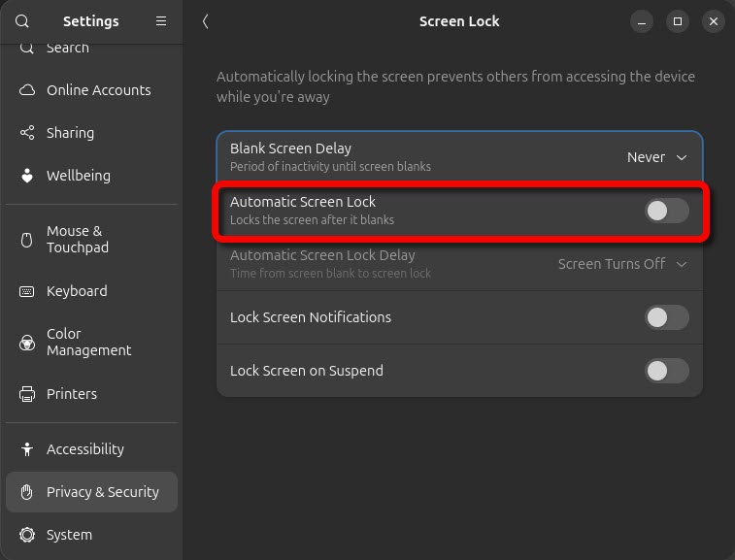Go back using the left chevron arrow
The height and width of the screenshot is (560, 735).
(x=205, y=21)
